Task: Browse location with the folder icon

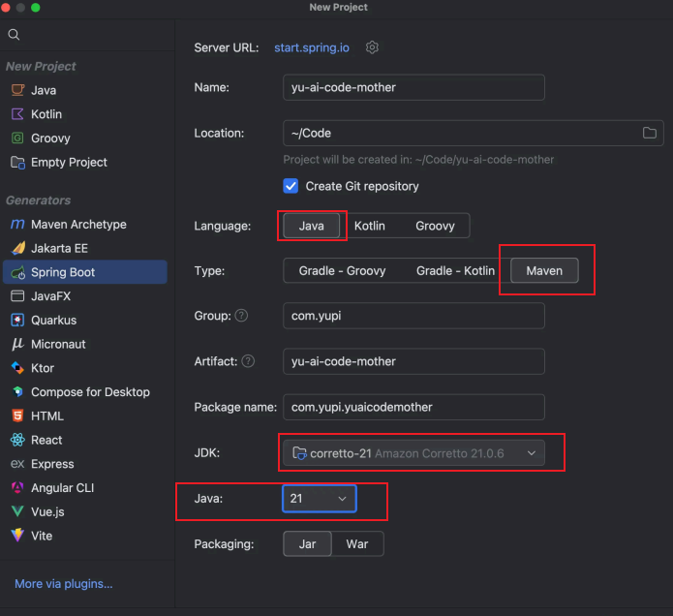Action: (x=650, y=133)
